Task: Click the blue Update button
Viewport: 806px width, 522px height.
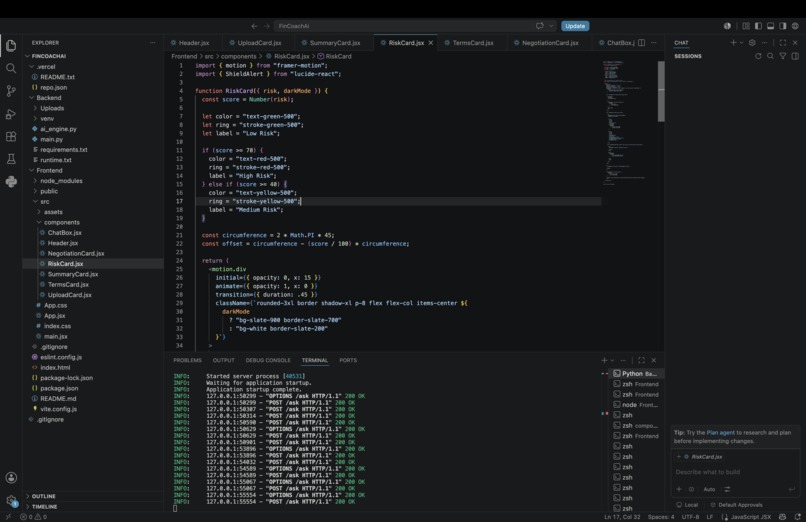Action: coord(575,26)
